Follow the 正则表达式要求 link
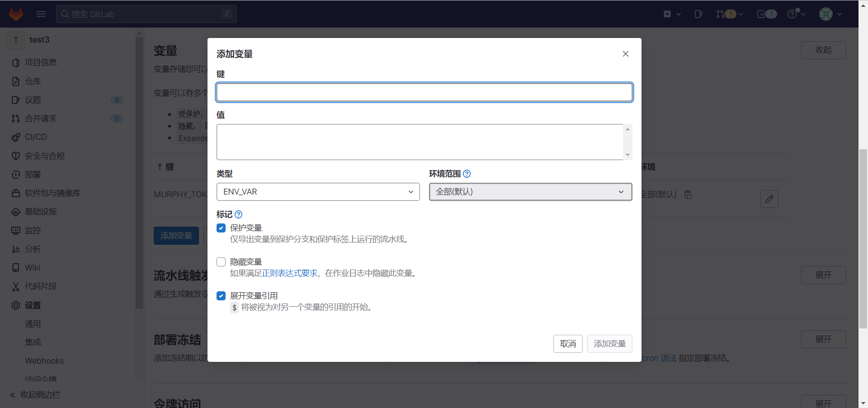868x408 pixels. click(290, 273)
